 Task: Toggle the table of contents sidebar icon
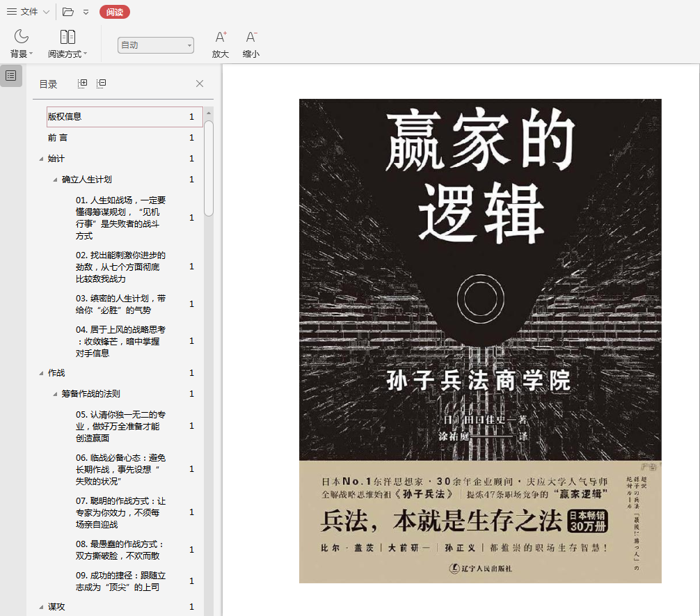pos(11,75)
